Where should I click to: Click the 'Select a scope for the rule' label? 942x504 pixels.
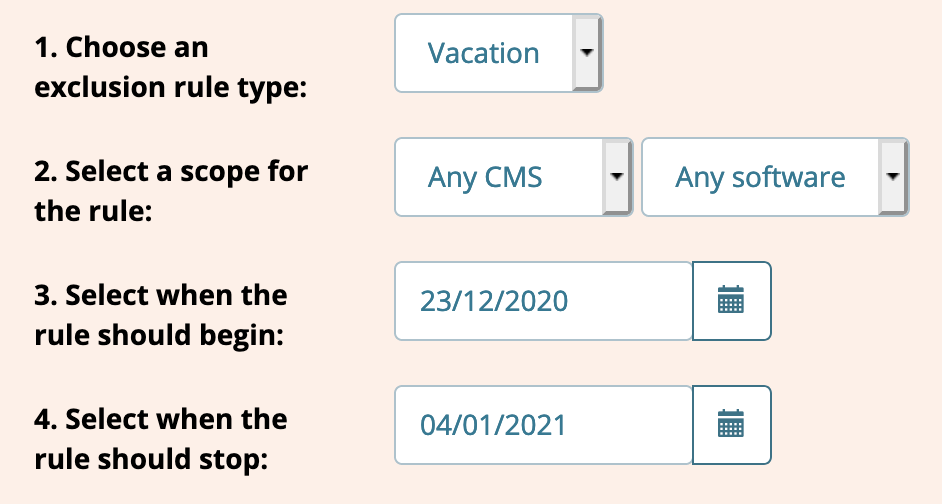[x=171, y=191]
